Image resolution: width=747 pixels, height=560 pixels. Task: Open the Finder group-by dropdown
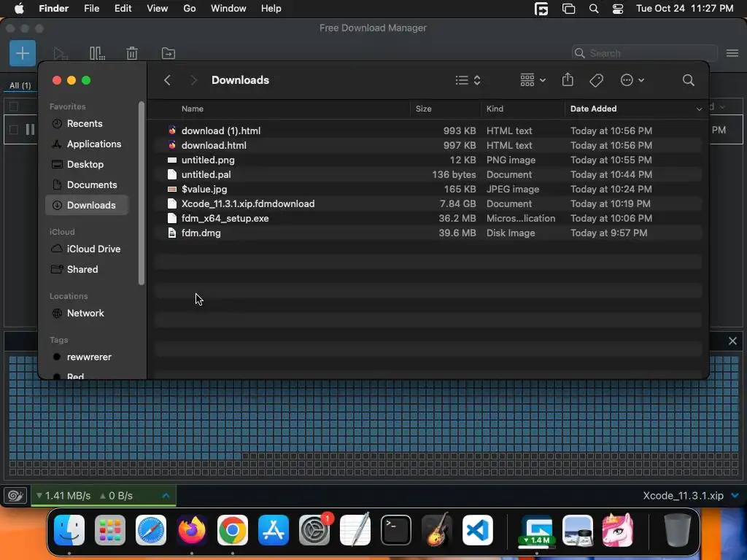pyautogui.click(x=533, y=80)
